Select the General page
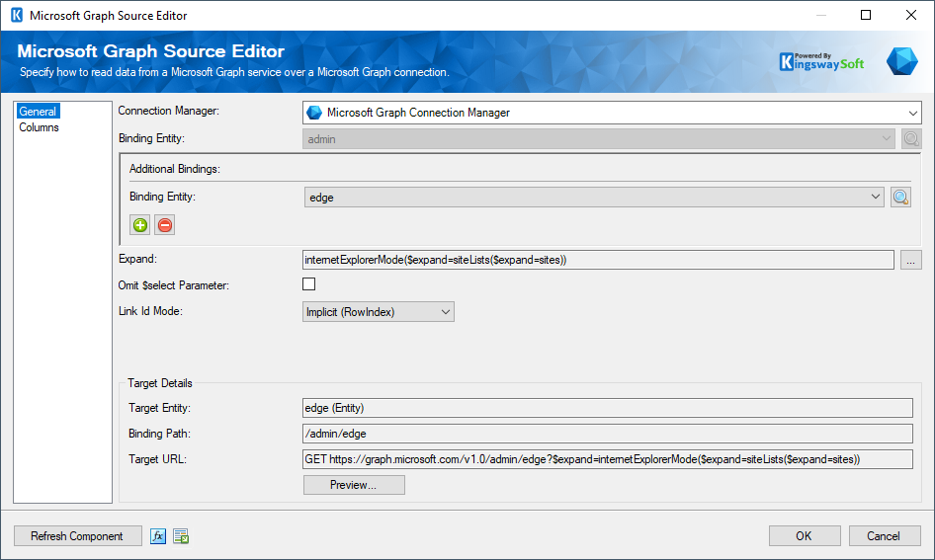This screenshot has height=560, width=935. (x=38, y=112)
